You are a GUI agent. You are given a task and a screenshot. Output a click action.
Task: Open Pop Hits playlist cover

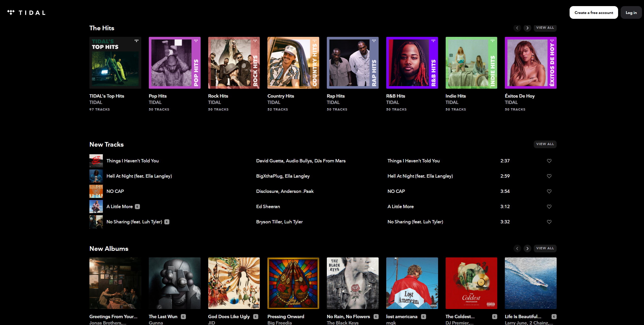click(x=175, y=63)
